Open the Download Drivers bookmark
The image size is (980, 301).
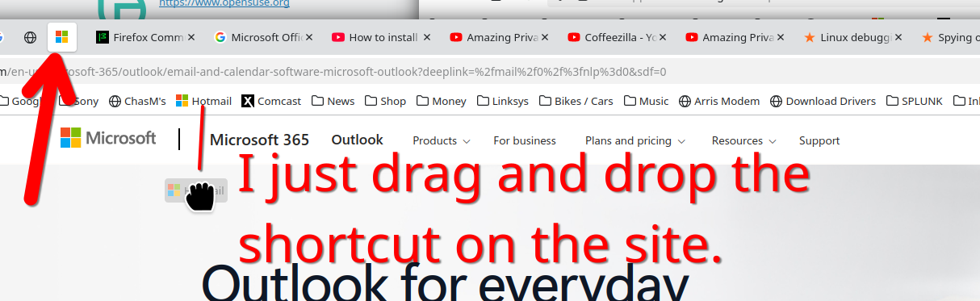(823, 101)
